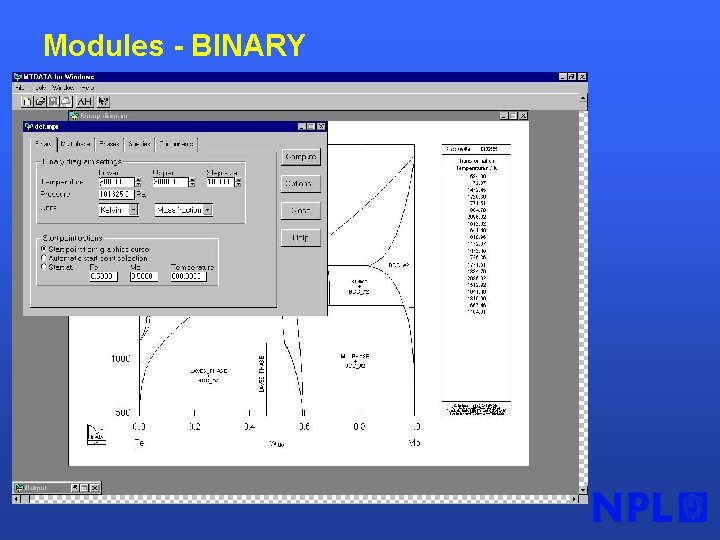This screenshot has height=540, width=720.
Task: Restore the minimized Output window
Action: point(75,488)
